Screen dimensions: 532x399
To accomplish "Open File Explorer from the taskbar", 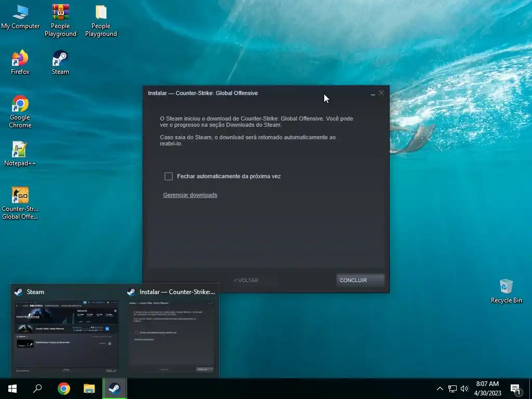I will (89, 389).
